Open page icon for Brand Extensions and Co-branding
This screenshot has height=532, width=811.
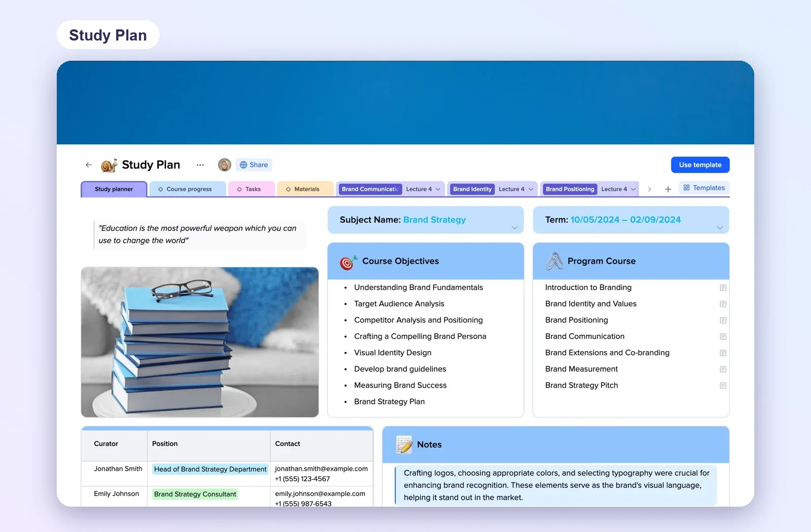723,353
